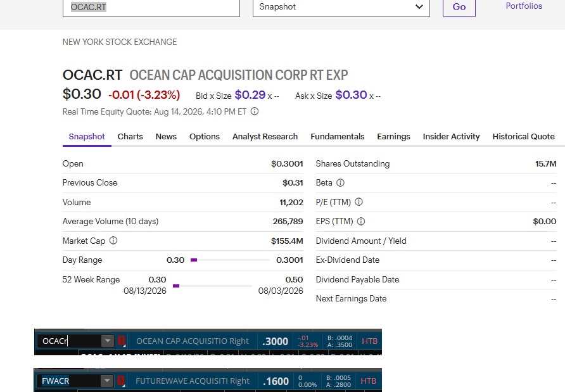Screen dimensions: 565x392
Task: Click the Ask price $0.30
Action: point(351,95)
